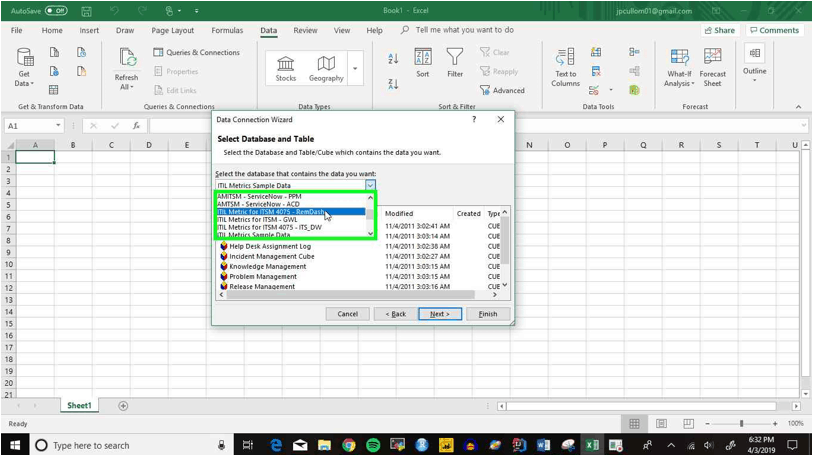Click the Save icon in title bar
Screen dimensions: 813x455
87,10
